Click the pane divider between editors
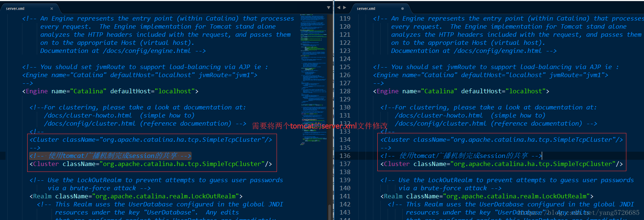The height and width of the screenshot is (220, 644). click(x=334, y=110)
